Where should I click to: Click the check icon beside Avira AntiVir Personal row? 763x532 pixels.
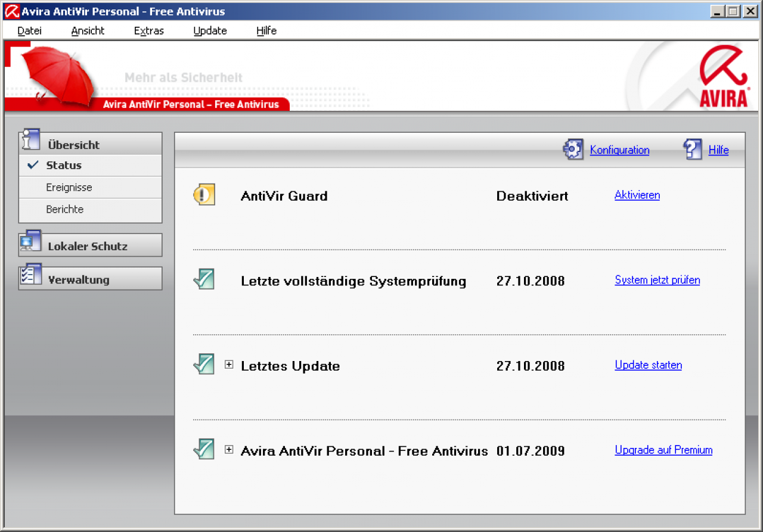point(204,450)
